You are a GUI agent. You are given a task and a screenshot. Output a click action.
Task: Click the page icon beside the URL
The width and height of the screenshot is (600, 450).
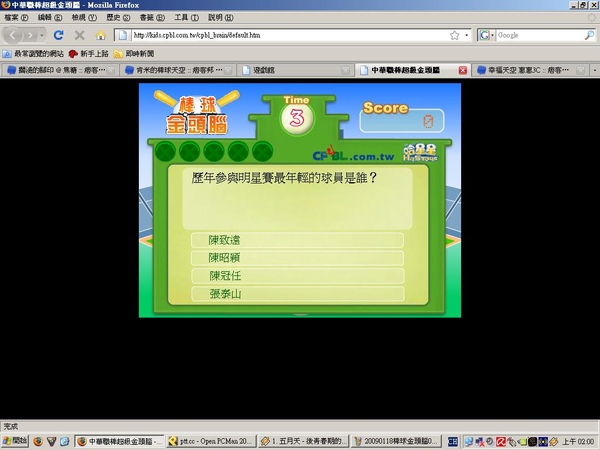pyautogui.click(x=122, y=35)
